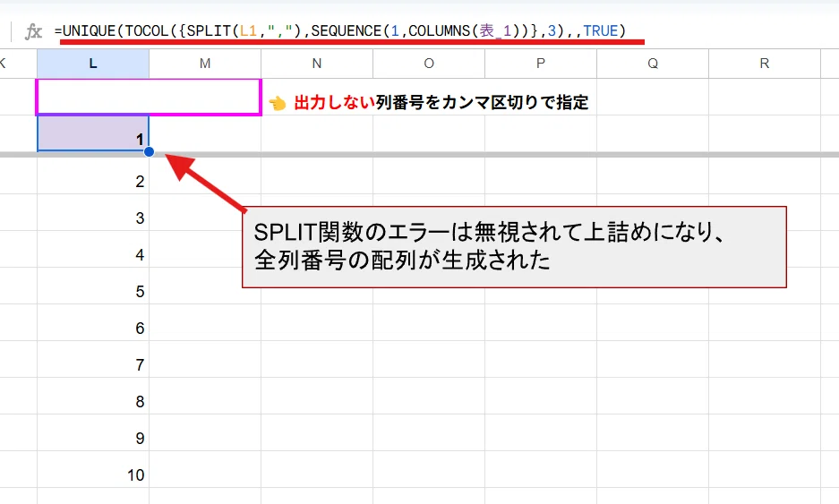Select the cell containing value 2
This screenshot has height=504, width=839.
click(93, 176)
